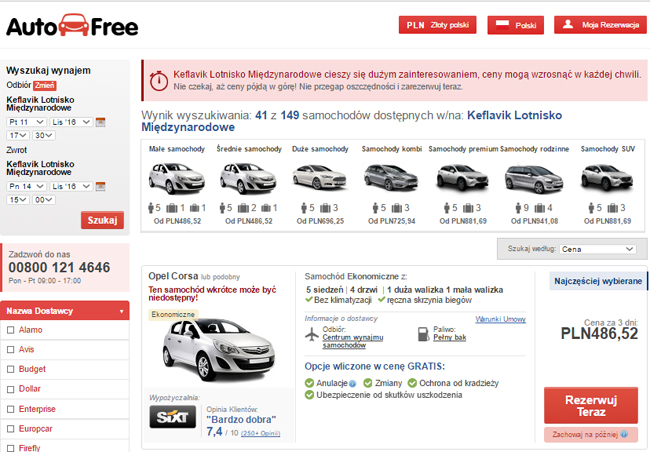Open the pickup hour dropdown 17
The image size is (650, 452).
click(18, 135)
